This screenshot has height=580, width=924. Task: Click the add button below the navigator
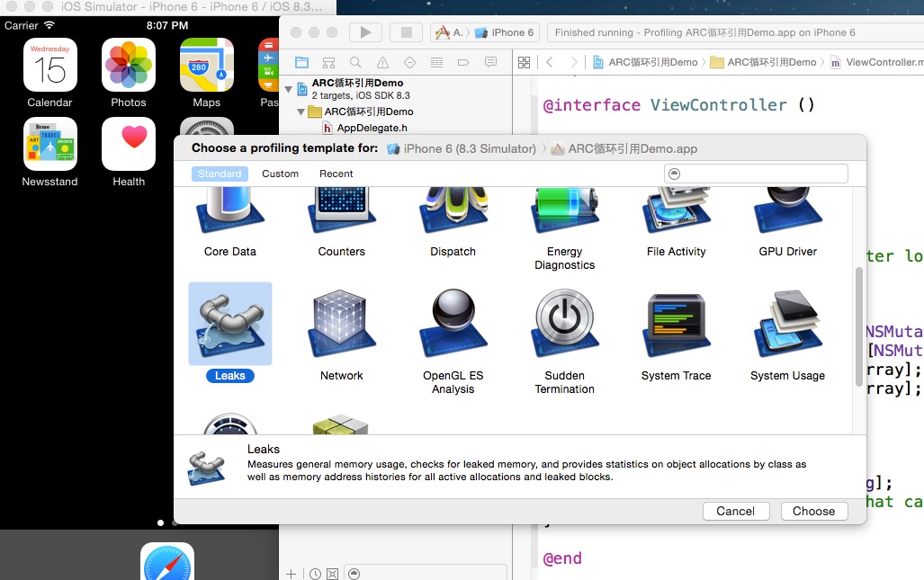pyautogui.click(x=292, y=574)
